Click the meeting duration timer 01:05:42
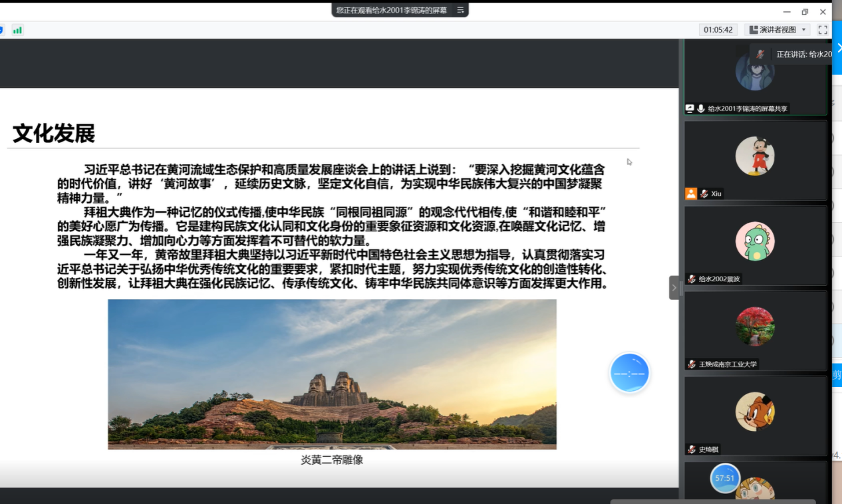The image size is (842, 504). (x=718, y=30)
